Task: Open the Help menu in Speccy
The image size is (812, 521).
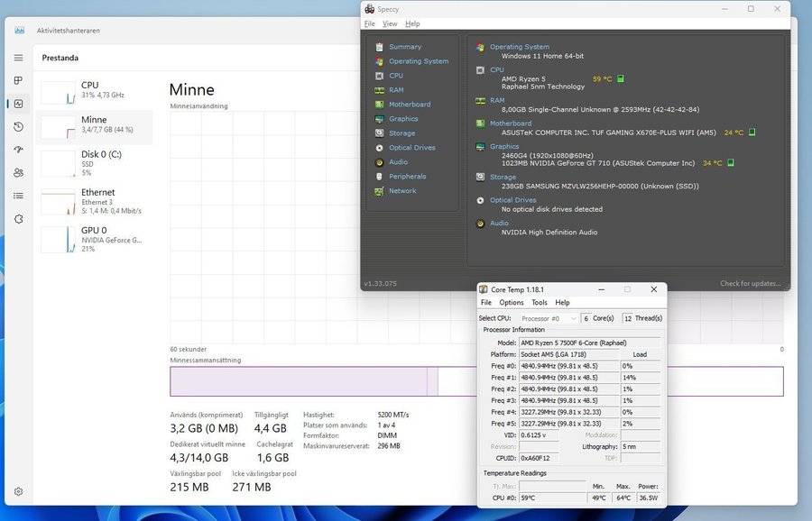Action: [x=412, y=23]
